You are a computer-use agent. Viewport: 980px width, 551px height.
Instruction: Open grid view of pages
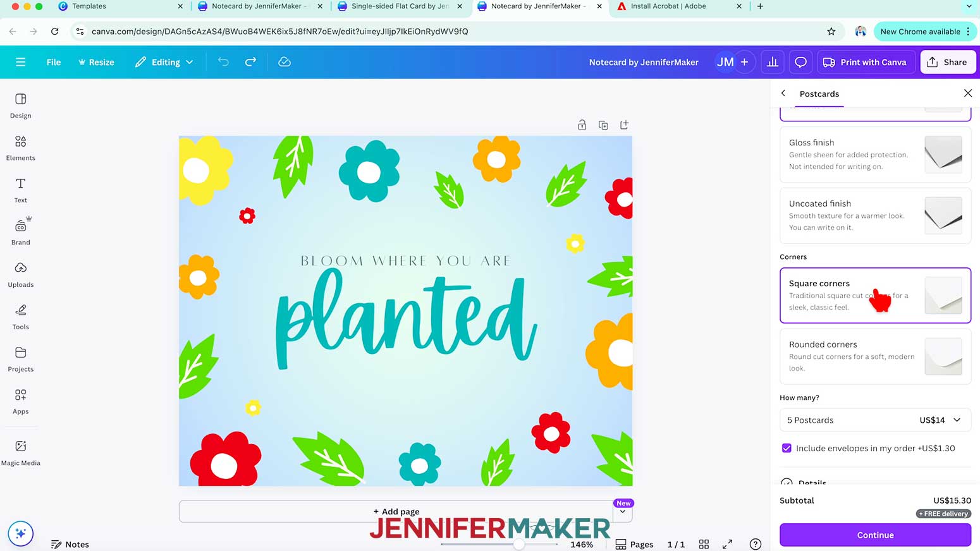(704, 544)
